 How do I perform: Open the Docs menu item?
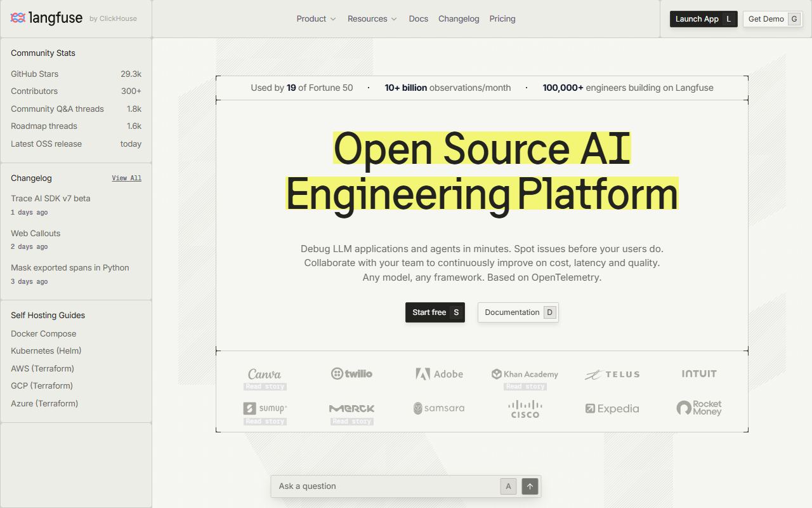419,19
